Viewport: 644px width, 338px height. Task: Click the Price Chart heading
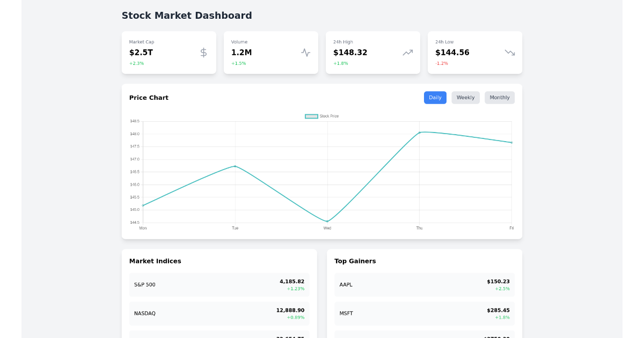(149, 97)
